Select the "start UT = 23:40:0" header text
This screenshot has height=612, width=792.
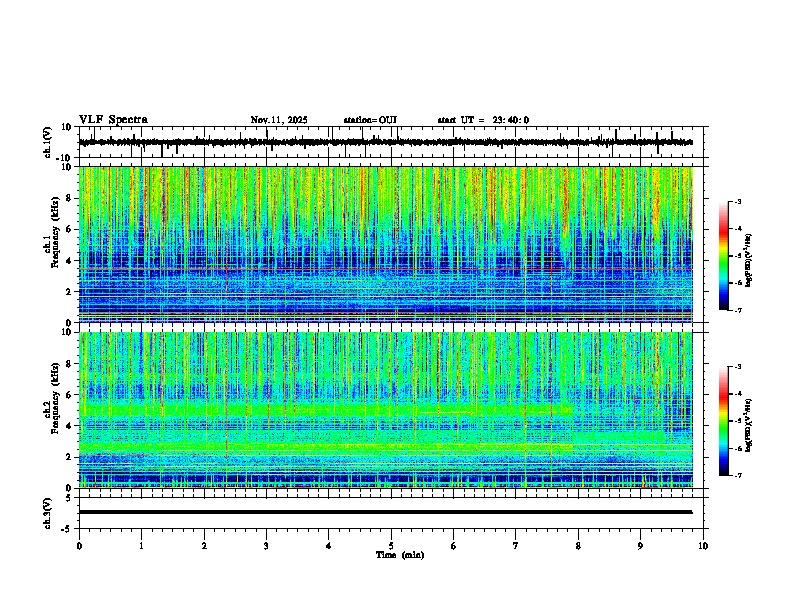(x=483, y=120)
